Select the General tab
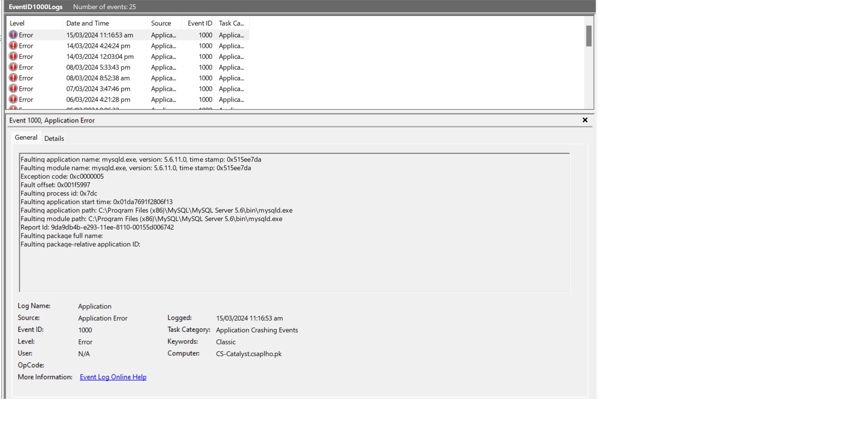 tap(26, 137)
